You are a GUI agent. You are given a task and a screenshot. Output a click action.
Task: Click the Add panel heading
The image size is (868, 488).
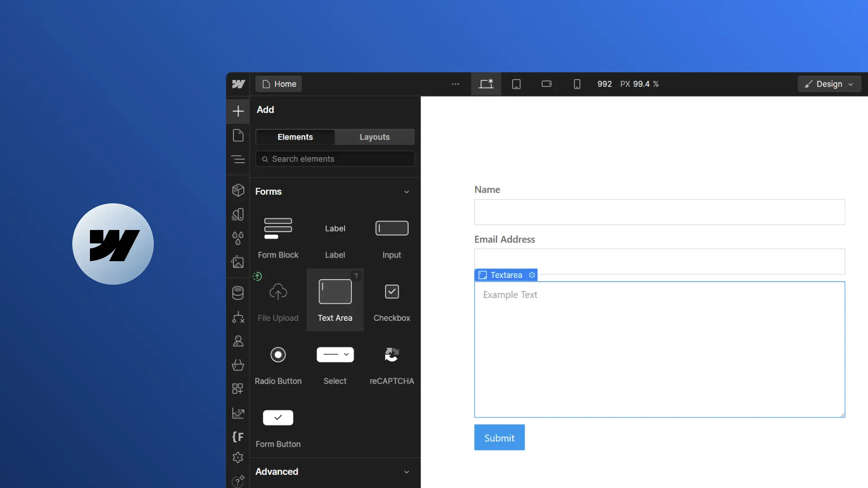click(265, 110)
